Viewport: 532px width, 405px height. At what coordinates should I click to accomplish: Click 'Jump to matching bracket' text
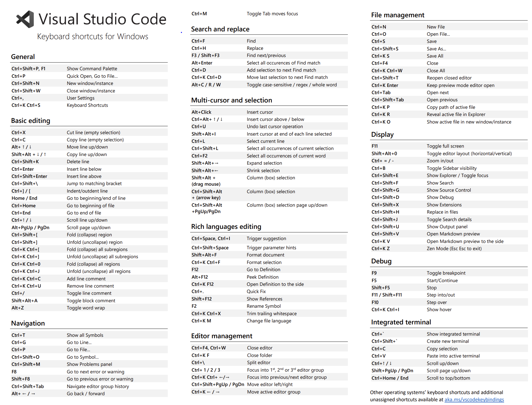94,183
